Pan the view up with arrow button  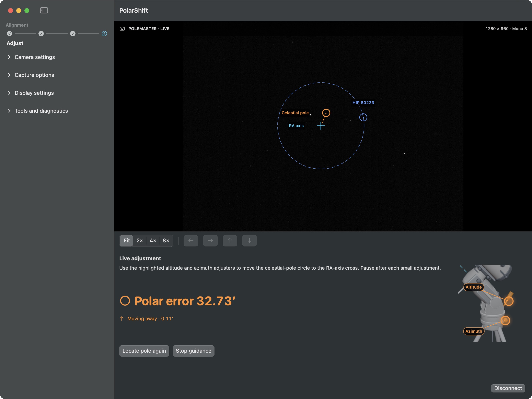coord(230,241)
